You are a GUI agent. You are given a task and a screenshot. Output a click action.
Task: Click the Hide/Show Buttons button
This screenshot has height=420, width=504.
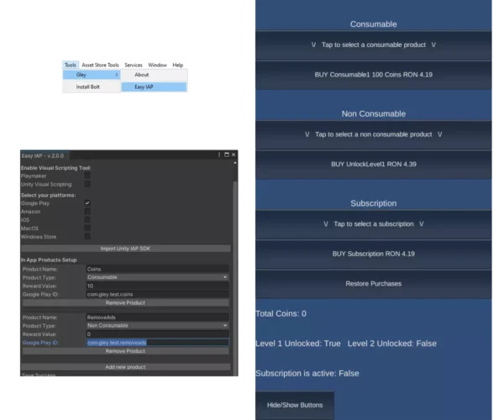coord(295,405)
